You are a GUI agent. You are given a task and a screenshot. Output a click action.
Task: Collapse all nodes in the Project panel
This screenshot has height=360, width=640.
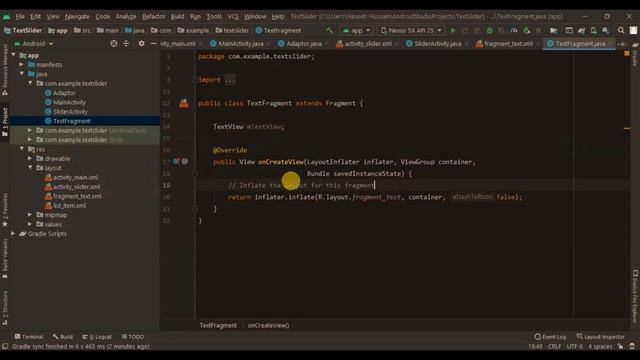point(126,43)
